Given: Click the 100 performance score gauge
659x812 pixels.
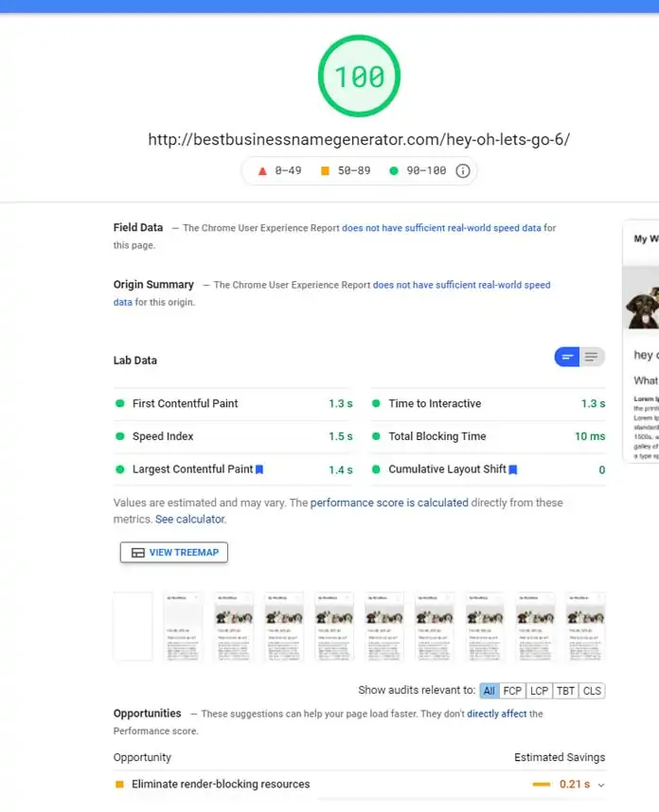Looking at the screenshot, I should pyautogui.click(x=359, y=76).
